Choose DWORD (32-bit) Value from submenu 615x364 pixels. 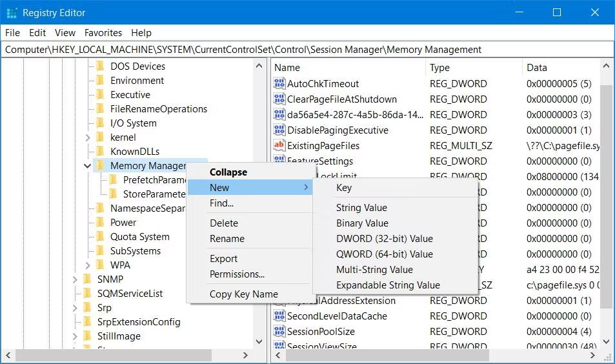point(384,239)
